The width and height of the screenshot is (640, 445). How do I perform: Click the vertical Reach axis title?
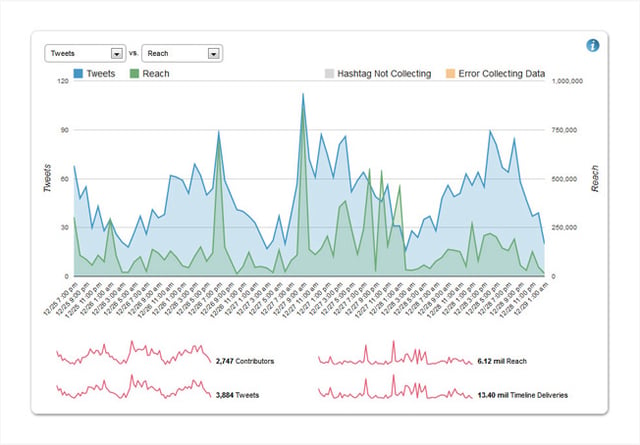595,178
